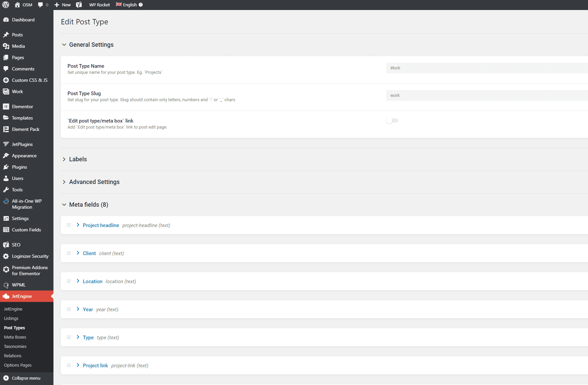Collapse the admin sidebar menu
Screen dimensions: 588x385
pyautogui.click(x=26, y=378)
